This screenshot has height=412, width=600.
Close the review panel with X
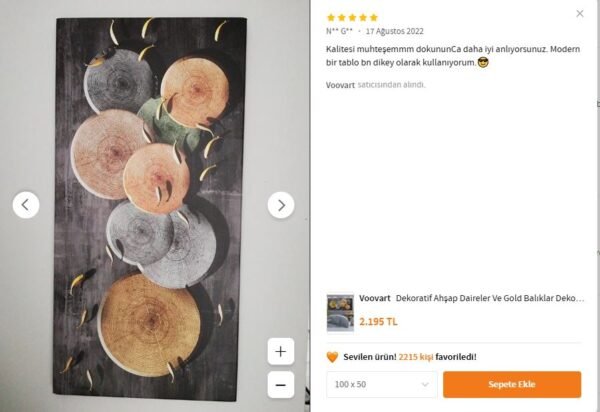(580, 14)
